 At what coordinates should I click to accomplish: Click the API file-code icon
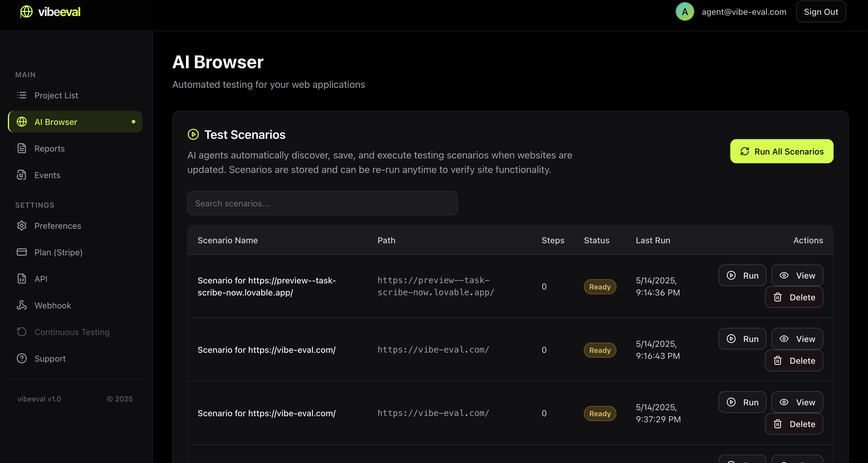[x=21, y=279]
